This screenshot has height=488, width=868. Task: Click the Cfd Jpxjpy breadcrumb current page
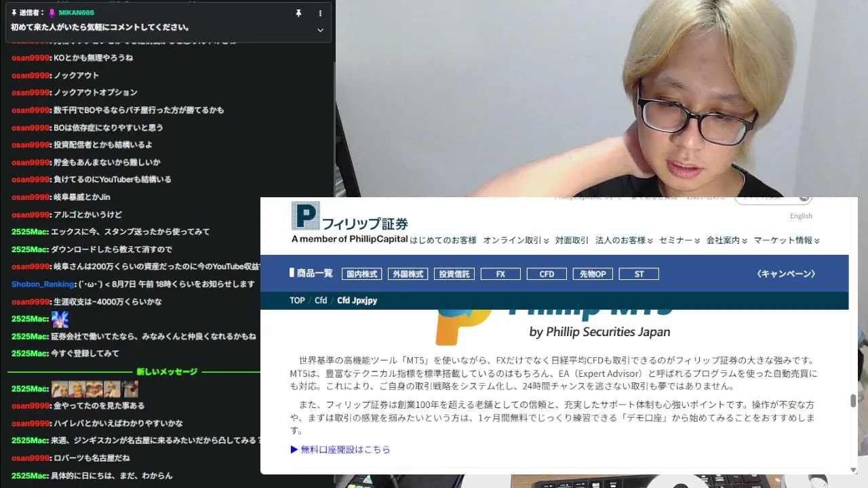point(357,300)
